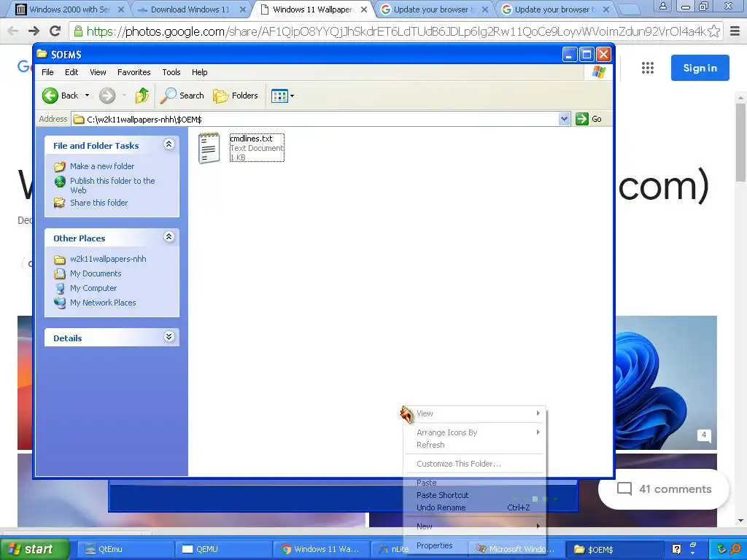Click Publish this folder to the Web
This screenshot has width=747, height=560.
[x=112, y=185]
